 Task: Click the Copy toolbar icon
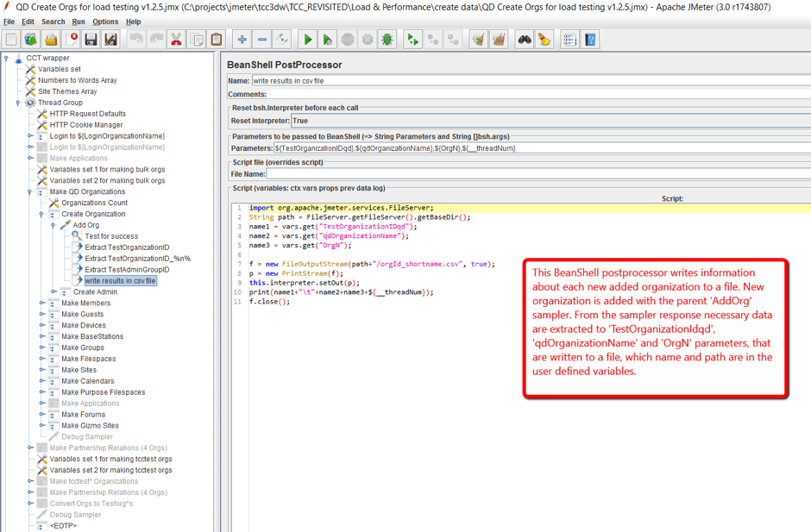[196, 40]
